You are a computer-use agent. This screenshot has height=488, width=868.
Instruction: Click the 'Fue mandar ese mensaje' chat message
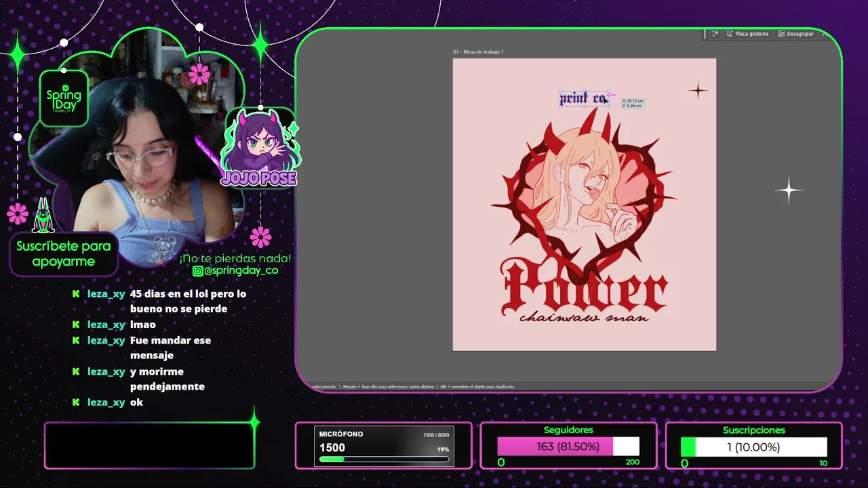click(170, 348)
